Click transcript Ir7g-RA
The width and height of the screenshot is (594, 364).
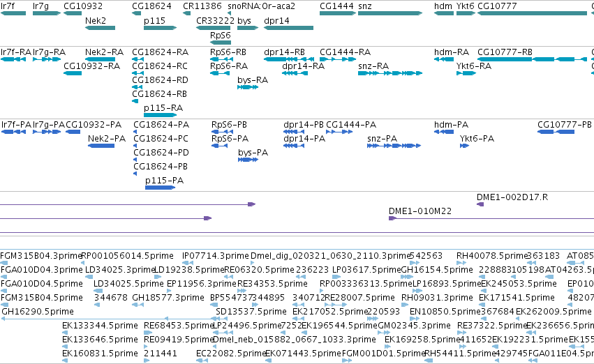coord(50,52)
